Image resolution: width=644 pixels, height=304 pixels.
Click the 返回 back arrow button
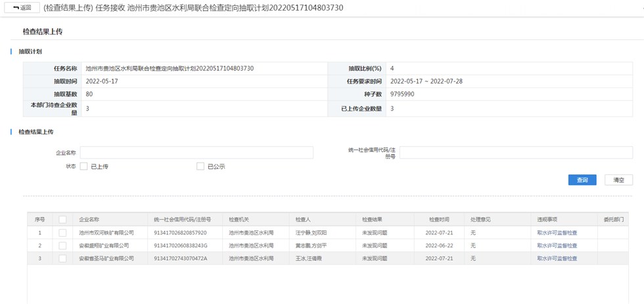(x=22, y=8)
